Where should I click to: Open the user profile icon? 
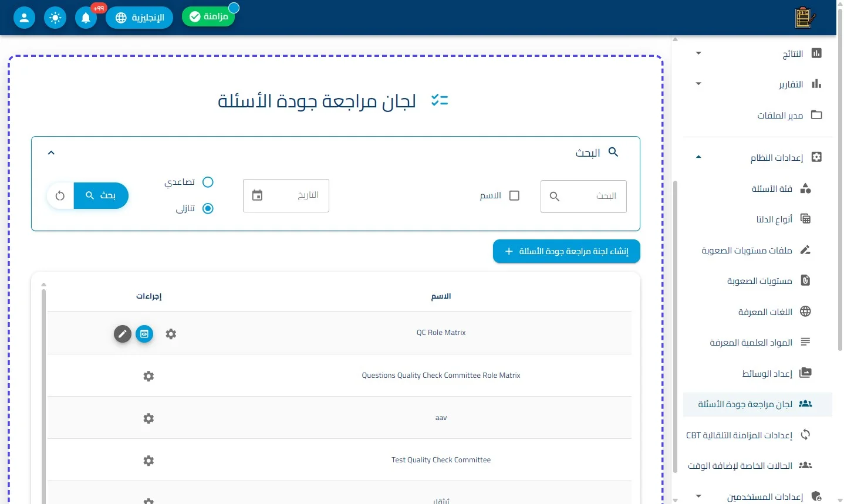[x=24, y=18]
